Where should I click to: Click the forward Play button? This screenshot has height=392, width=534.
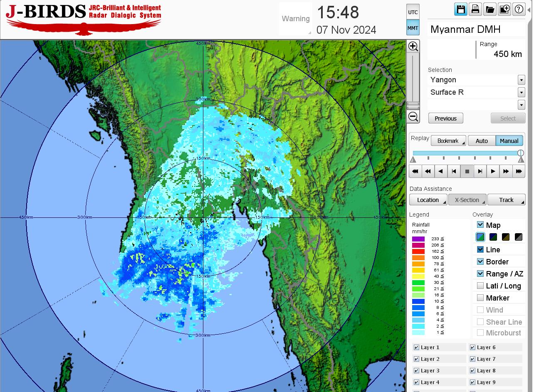coord(493,171)
